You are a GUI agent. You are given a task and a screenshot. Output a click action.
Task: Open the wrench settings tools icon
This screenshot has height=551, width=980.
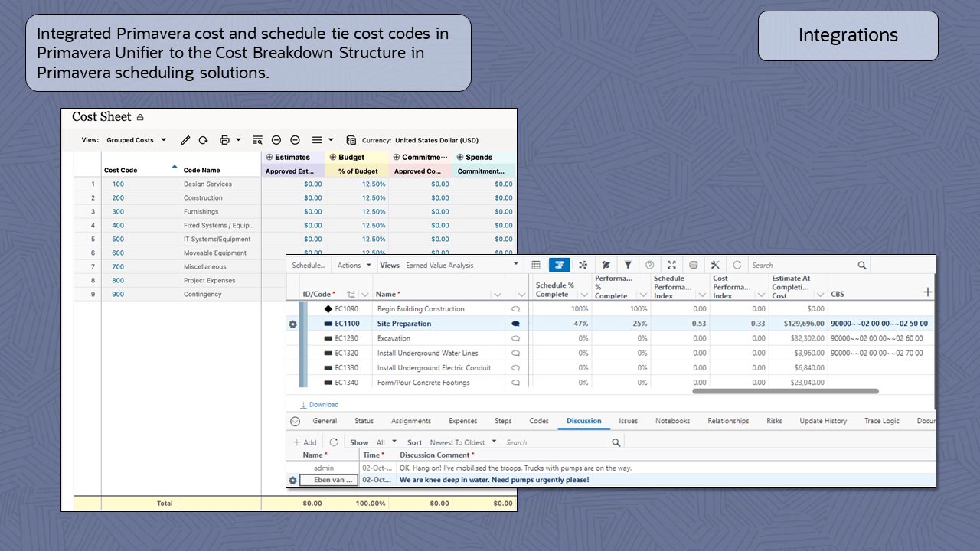pos(715,265)
